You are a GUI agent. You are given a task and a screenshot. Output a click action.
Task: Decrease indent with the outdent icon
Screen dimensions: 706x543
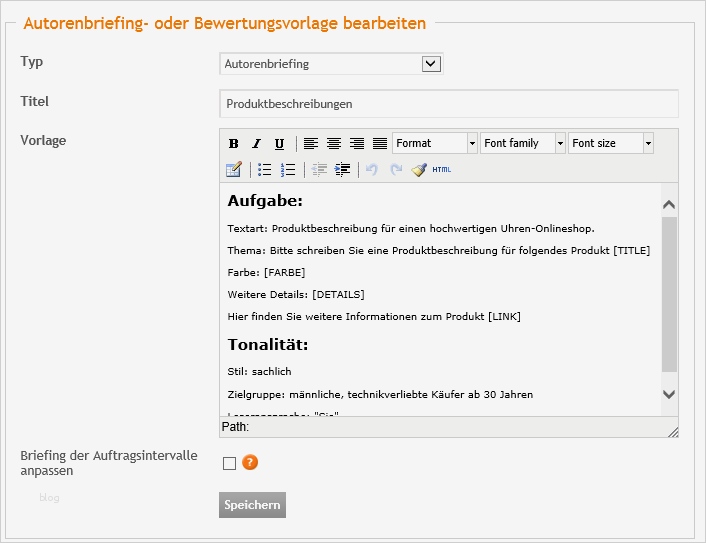coord(319,170)
